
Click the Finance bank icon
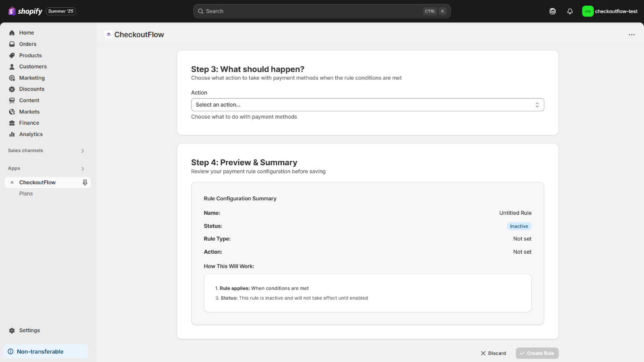point(12,123)
